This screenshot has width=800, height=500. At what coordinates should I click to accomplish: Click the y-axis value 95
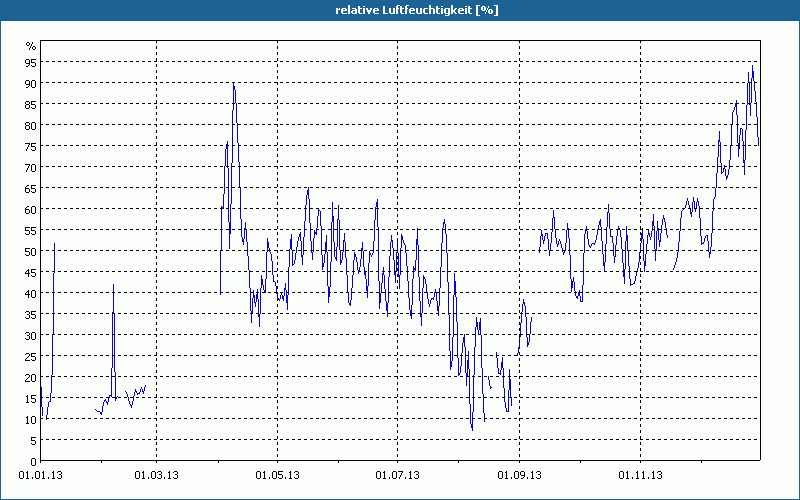pyautogui.click(x=31, y=63)
